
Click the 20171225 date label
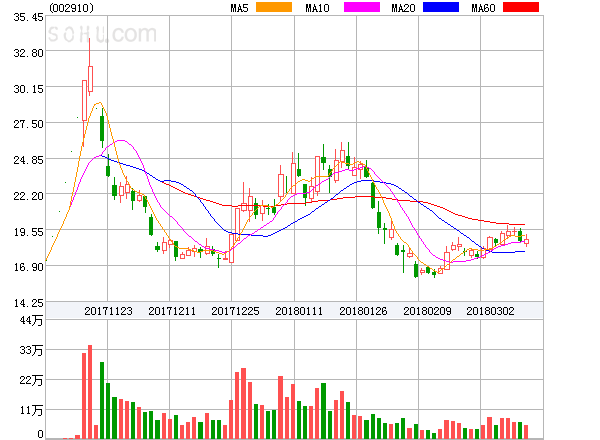pos(235,311)
